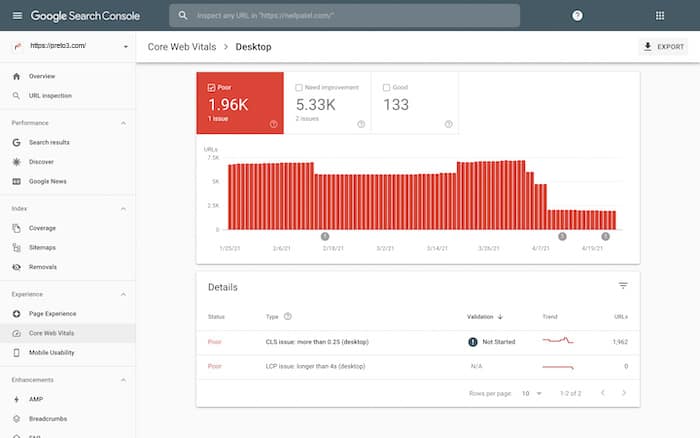Click the Trend column header
The height and width of the screenshot is (438, 700).
tap(550, 317)
